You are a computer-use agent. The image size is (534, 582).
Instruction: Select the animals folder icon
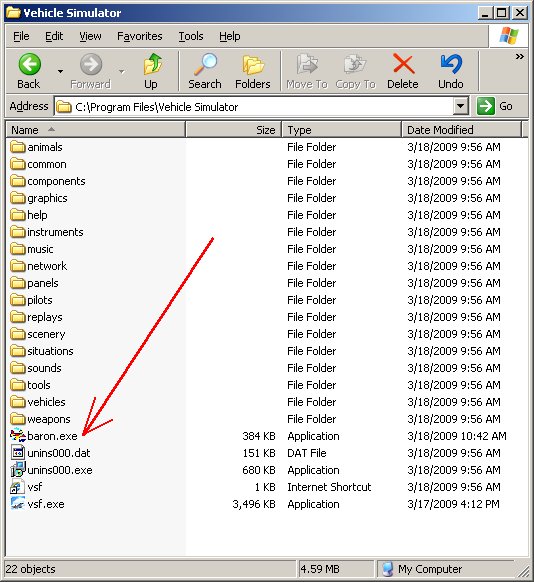(18, 147)
